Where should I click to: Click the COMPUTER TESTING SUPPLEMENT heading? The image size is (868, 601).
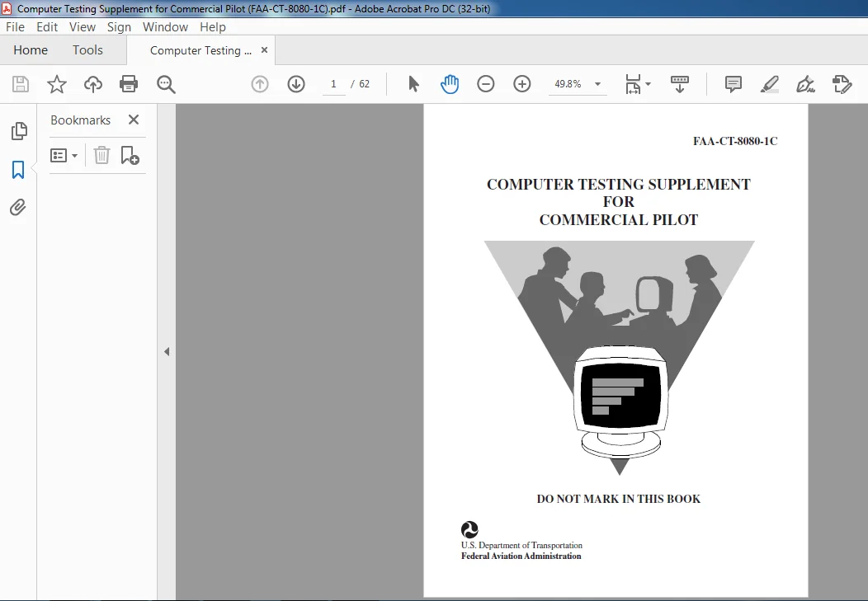click(618, 184)
